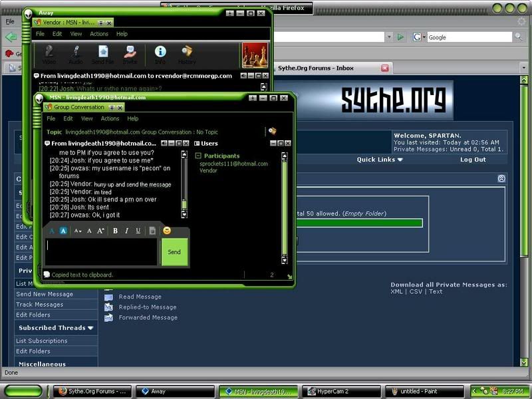Viewport: 532px width, 399px height.
Task: Toggle sound icon in Group Conversation message header
Action: [x=164, y=144]
